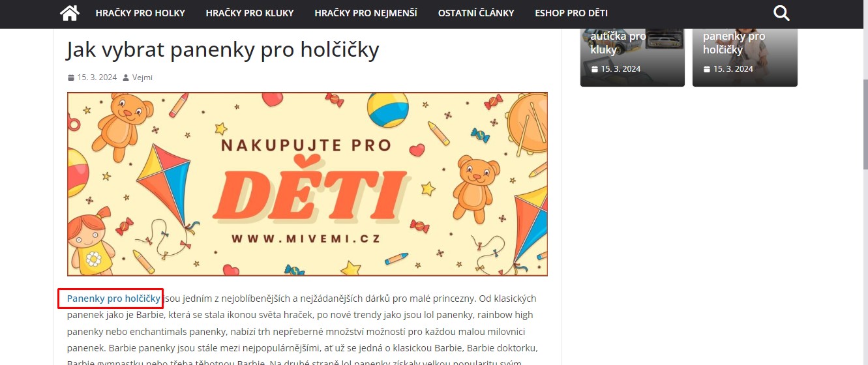
Task: Click the Jak vybrat panenky article heading
Action: (222, 50)
